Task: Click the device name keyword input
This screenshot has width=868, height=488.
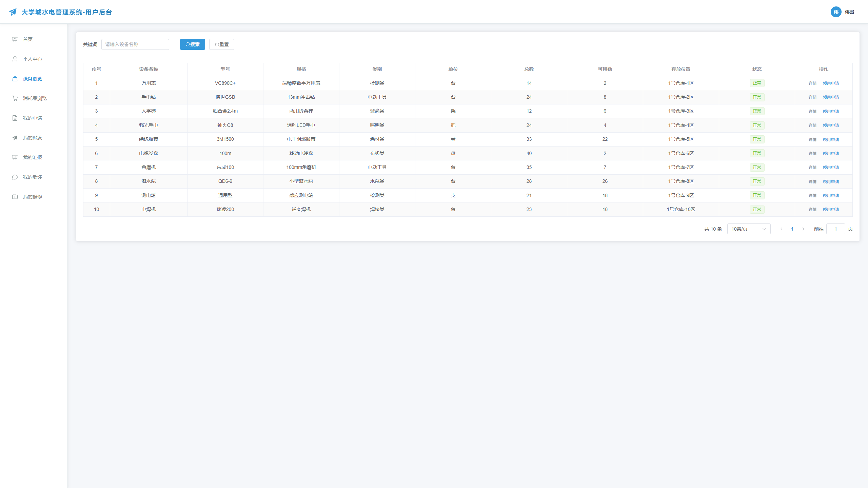Action: click(x=135, y=44)
